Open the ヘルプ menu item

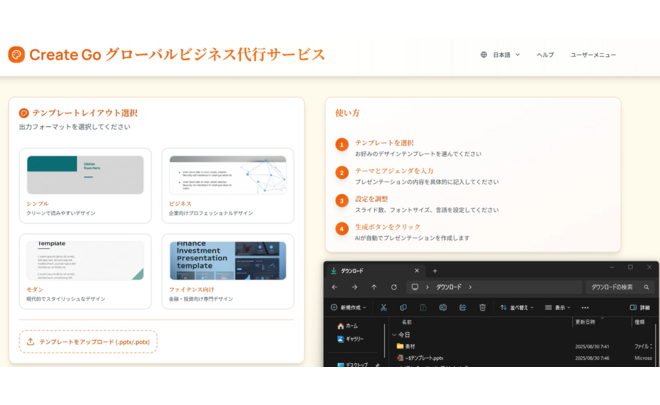pos(545,55)
